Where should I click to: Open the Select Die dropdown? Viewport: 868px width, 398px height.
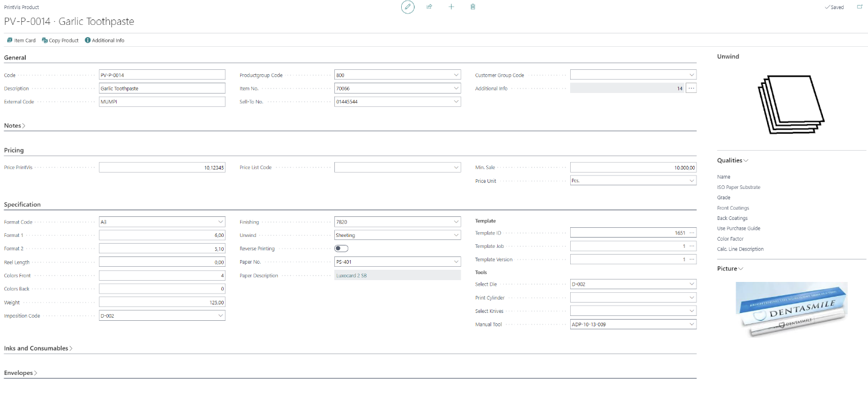(x=691, y=284)
